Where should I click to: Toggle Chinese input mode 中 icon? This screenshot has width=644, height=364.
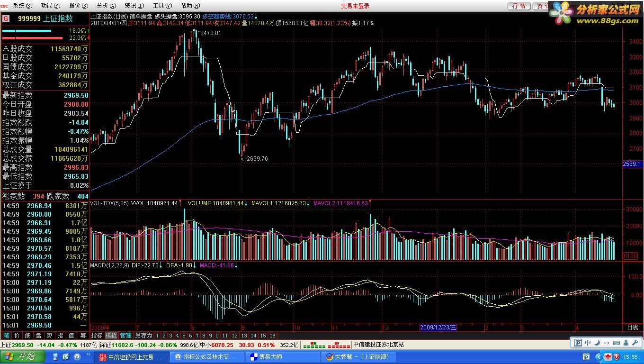(x=588, y=343)
